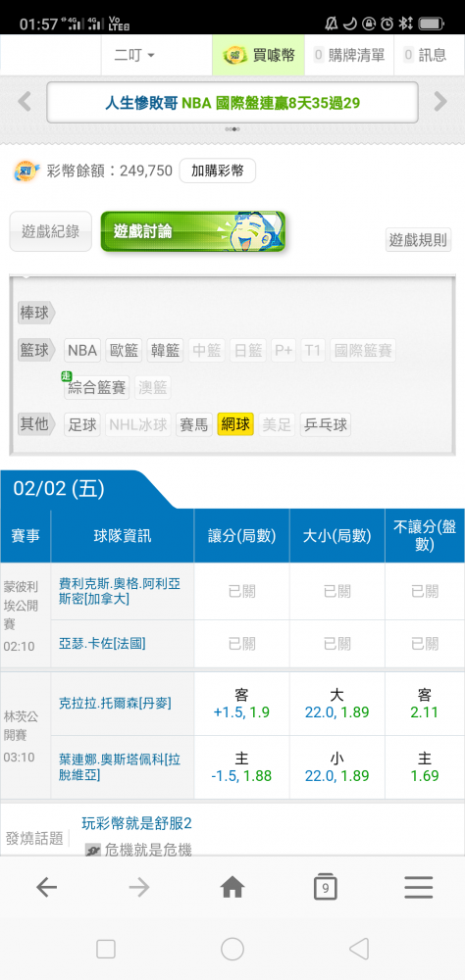
Task: Open topic 玩彩幣就是舒服2
Action: pyautogui.click(x=136, y=823)
